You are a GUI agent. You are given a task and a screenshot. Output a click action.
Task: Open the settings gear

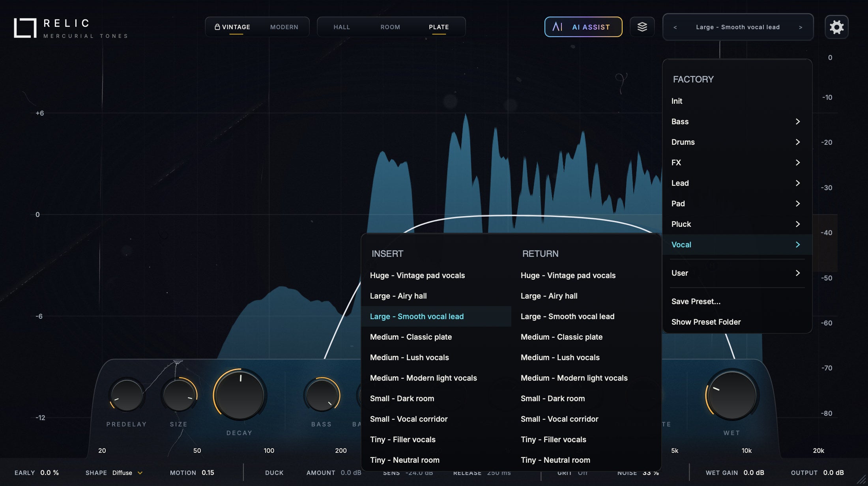[836, 27]
